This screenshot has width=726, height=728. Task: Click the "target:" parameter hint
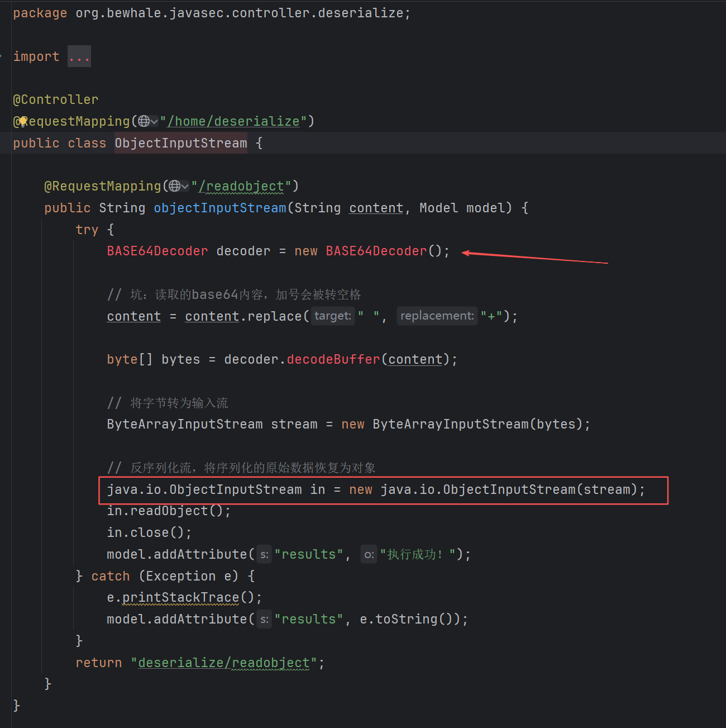[333, 316]
